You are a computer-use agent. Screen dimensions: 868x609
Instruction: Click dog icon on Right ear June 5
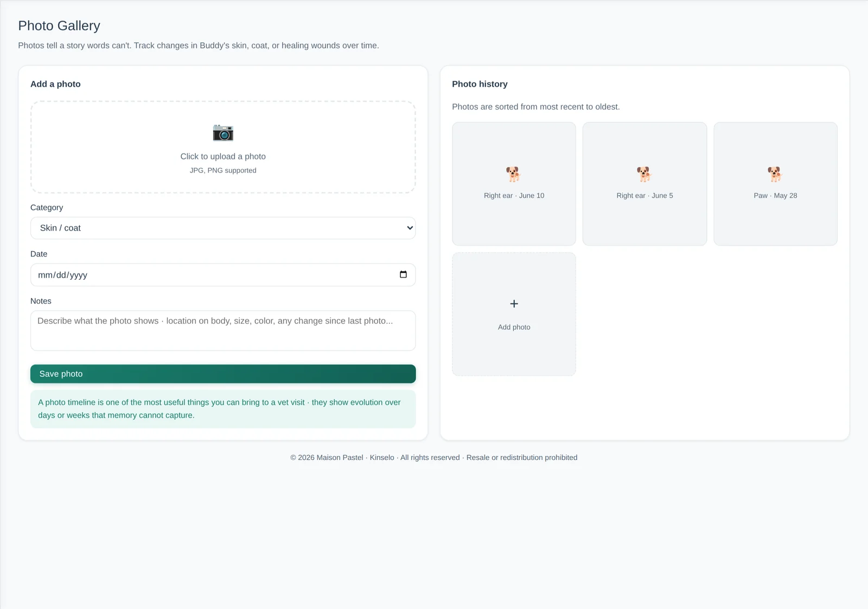click(x=644, y=174)
